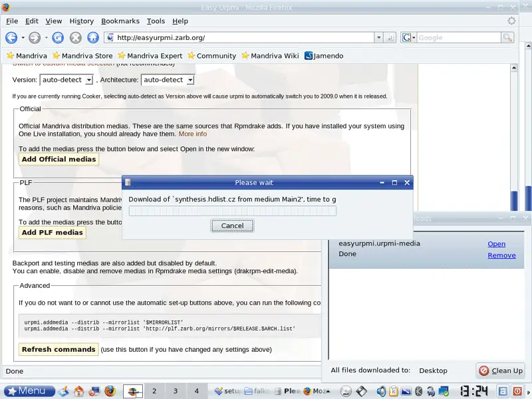Open the easyurpmi.urpmi-media download
This screenshot has width=532, height=399.
496,244
